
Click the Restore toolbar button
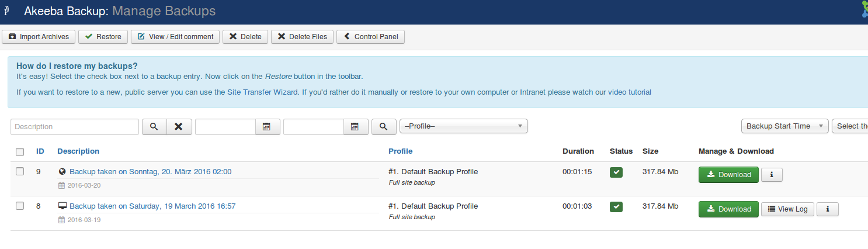[x=103, y=36]
